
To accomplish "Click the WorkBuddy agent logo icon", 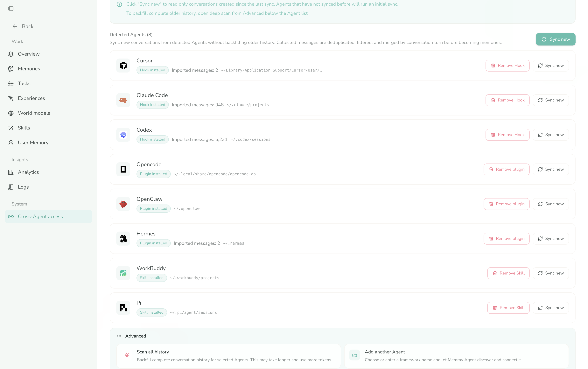I will click(123, 273).
